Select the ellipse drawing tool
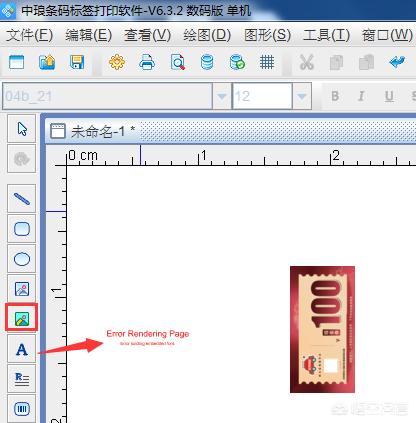The image size is (416, 423). pos(22,259)
